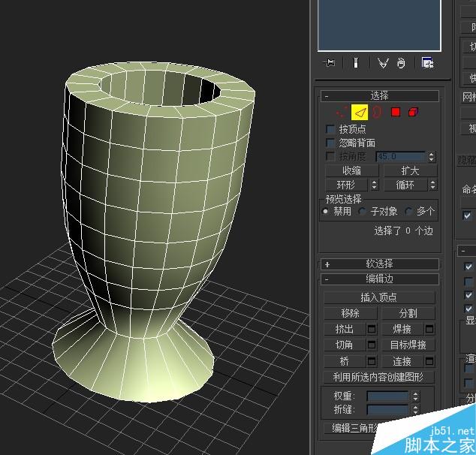Click the 权重 input field
The height and width of the screenshot is (455, 476).
click(x=388, y=396)
